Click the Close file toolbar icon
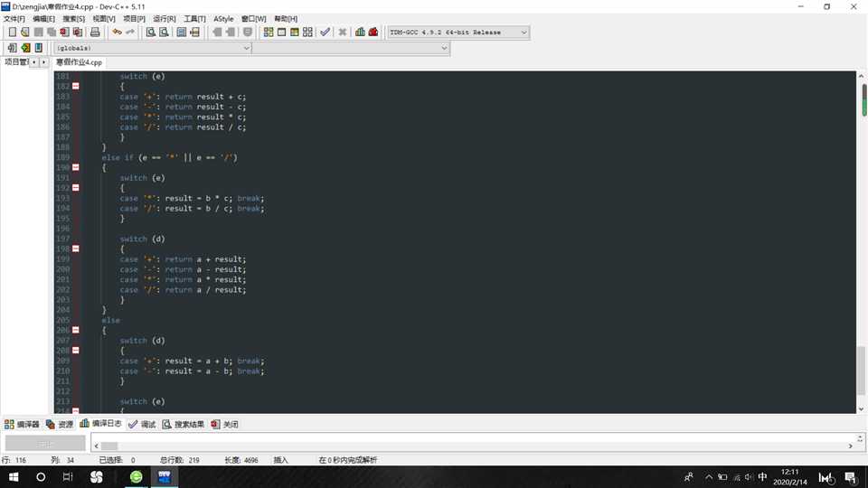 (x=65, y=33)
